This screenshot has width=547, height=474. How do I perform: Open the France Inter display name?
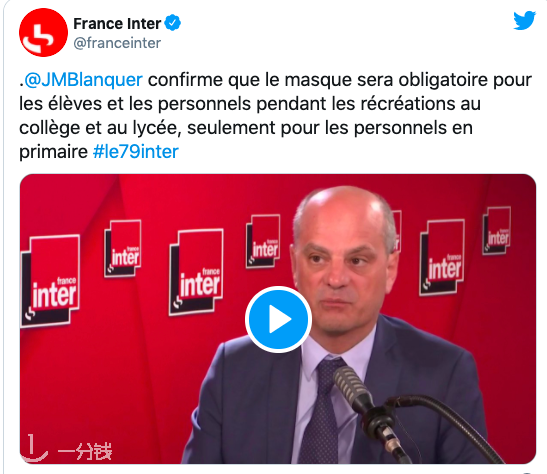(x=117, y=24)
